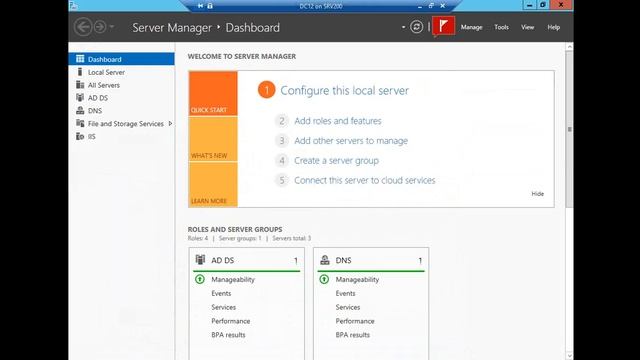Click the DNS tile header
Screen dimensions: 640x360
pyautogui.click(x=371, y=260)
